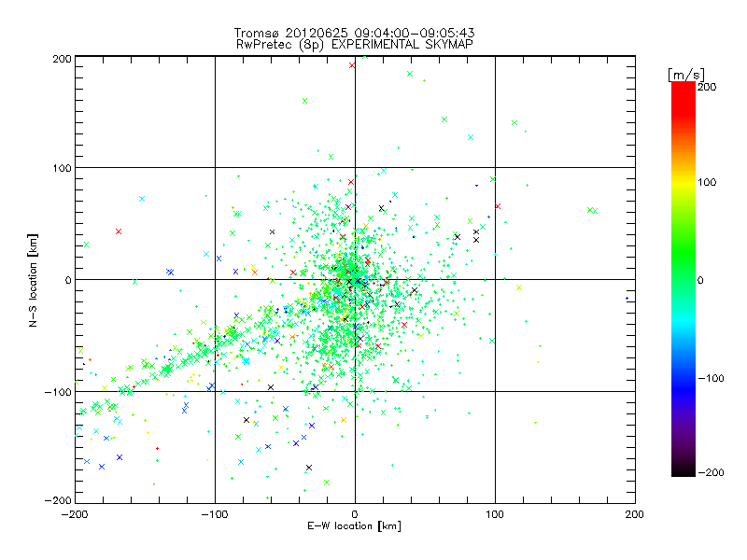
Task: Click the N-S axis '100' tick label
Action: 62,168
